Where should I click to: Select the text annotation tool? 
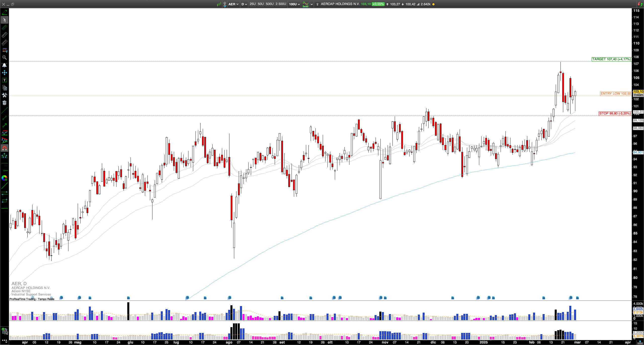click(x=4, y=80)
